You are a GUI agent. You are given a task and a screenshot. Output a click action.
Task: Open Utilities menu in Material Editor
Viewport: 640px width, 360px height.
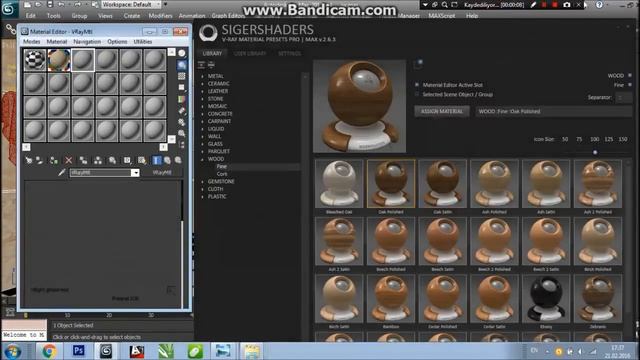point(143,42)
